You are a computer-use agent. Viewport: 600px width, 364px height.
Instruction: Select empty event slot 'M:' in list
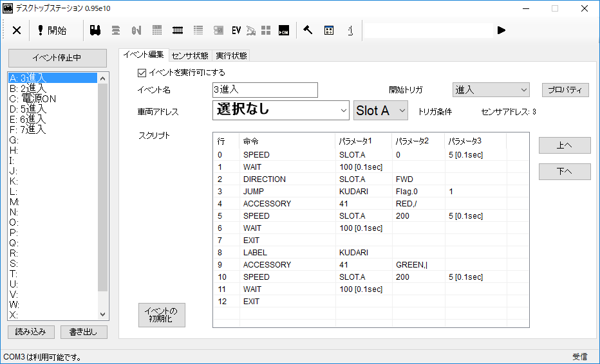coord(53,203)
